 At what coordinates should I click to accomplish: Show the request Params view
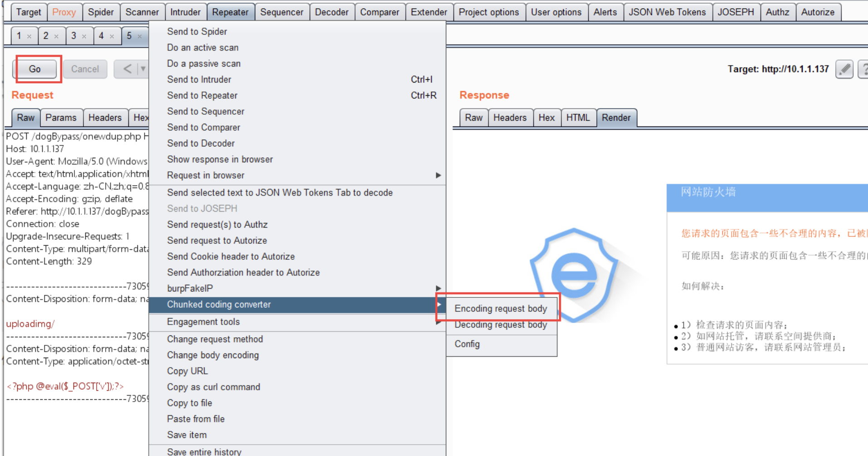pos(61,118)
